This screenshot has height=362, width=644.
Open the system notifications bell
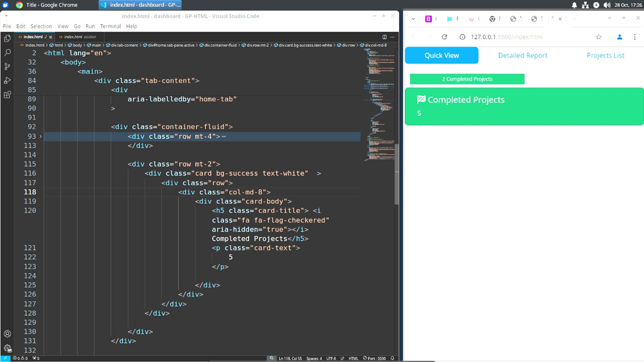[x=575, y=5]
